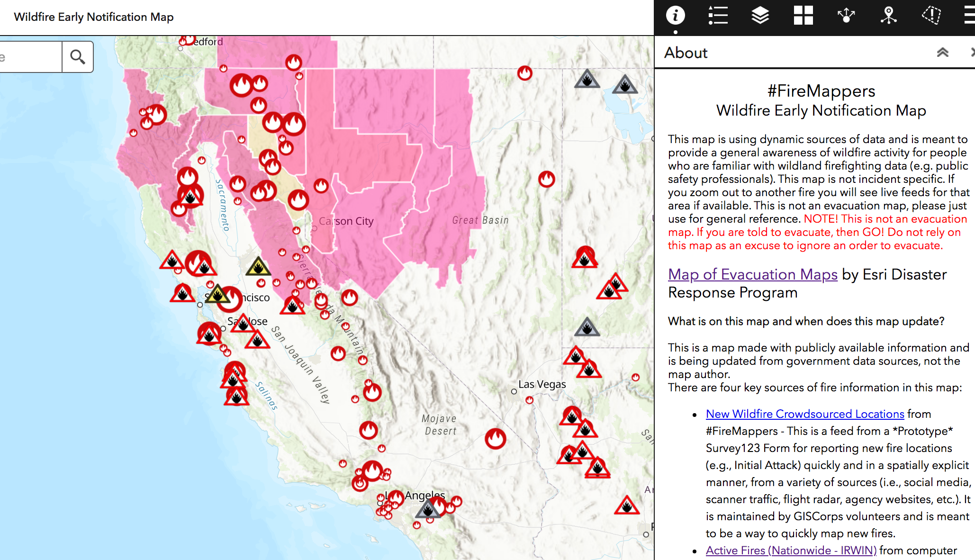Click gray fire triangle over Los Angeles
The width and height of the screenshot is (975, 560).
pos(428,509)
